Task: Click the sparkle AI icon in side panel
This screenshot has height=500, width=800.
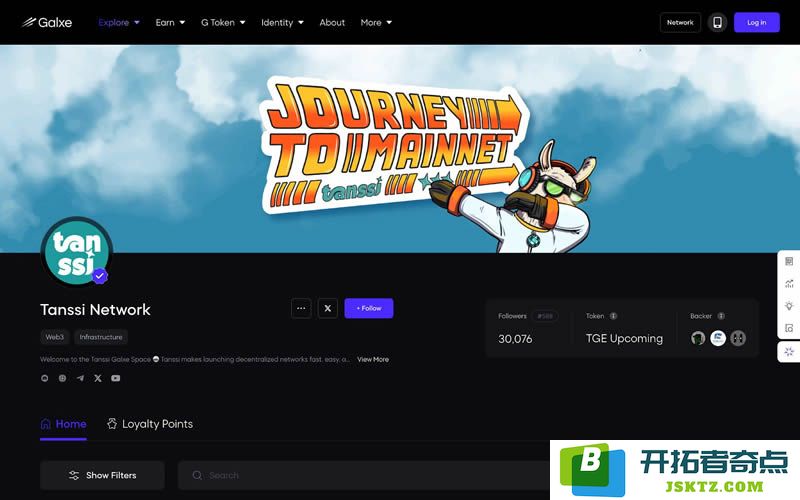Action: (x=789, y=352)
